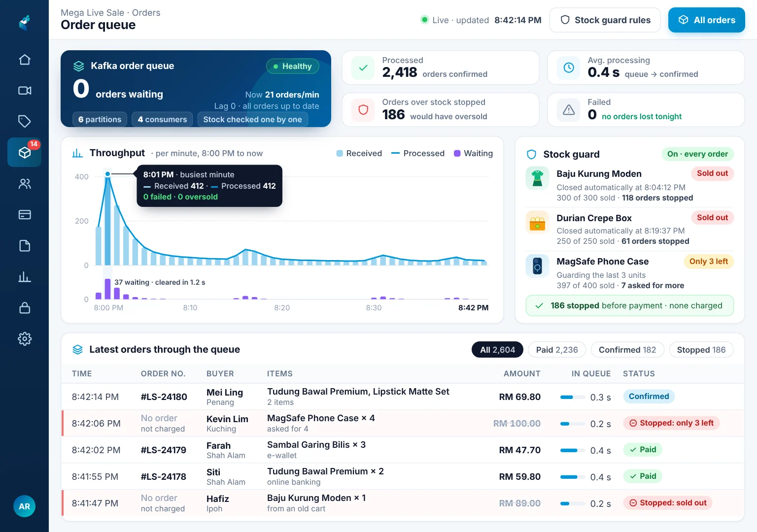Select the Paid 2,236 filter tab
757x532 pixels.
coord(557,350)
